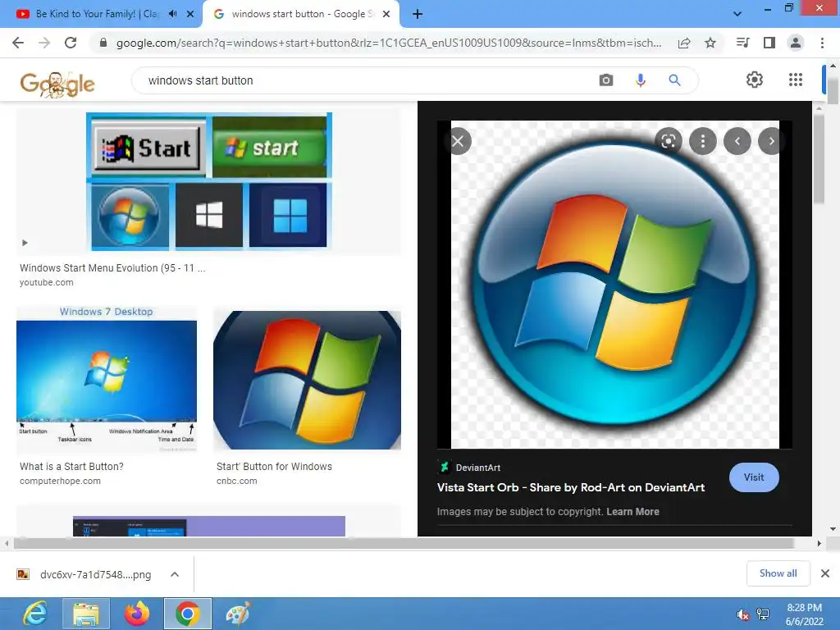This screenshot has width=840, height=630.
Task: Click the Google doodle logo
Action: 57,84
